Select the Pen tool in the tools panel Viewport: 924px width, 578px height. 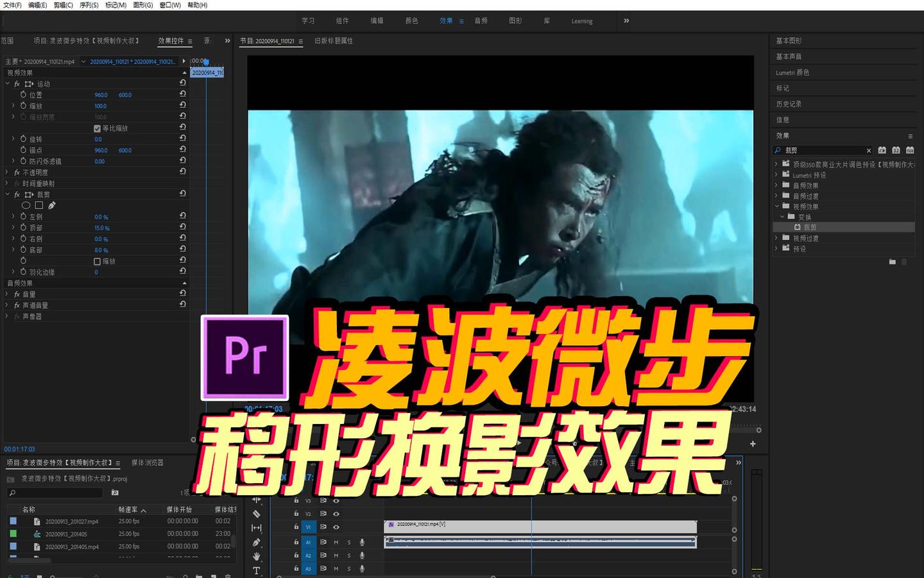[x=257, y=542]
